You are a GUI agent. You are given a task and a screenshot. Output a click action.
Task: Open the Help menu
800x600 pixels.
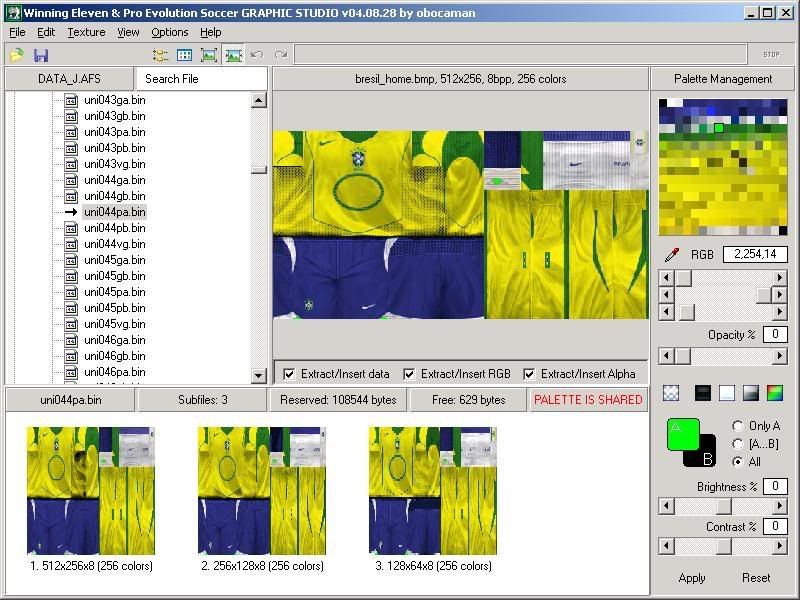tap(211, 32)
